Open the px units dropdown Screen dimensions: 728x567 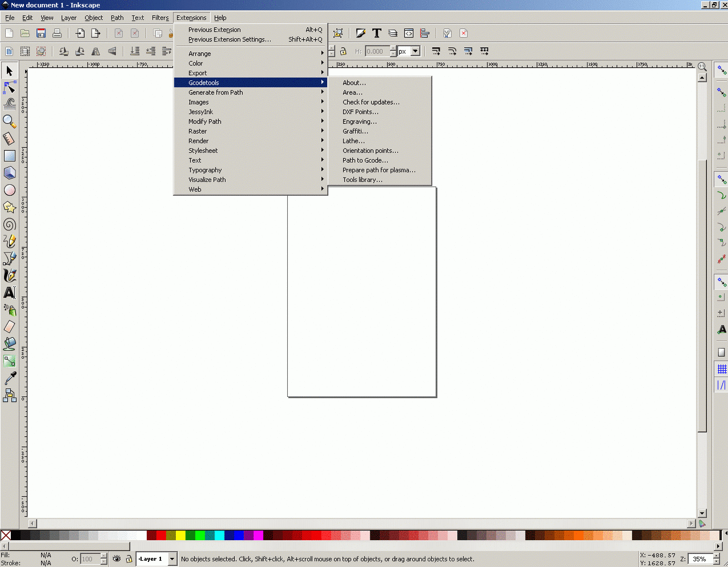[x=415, y=51]
